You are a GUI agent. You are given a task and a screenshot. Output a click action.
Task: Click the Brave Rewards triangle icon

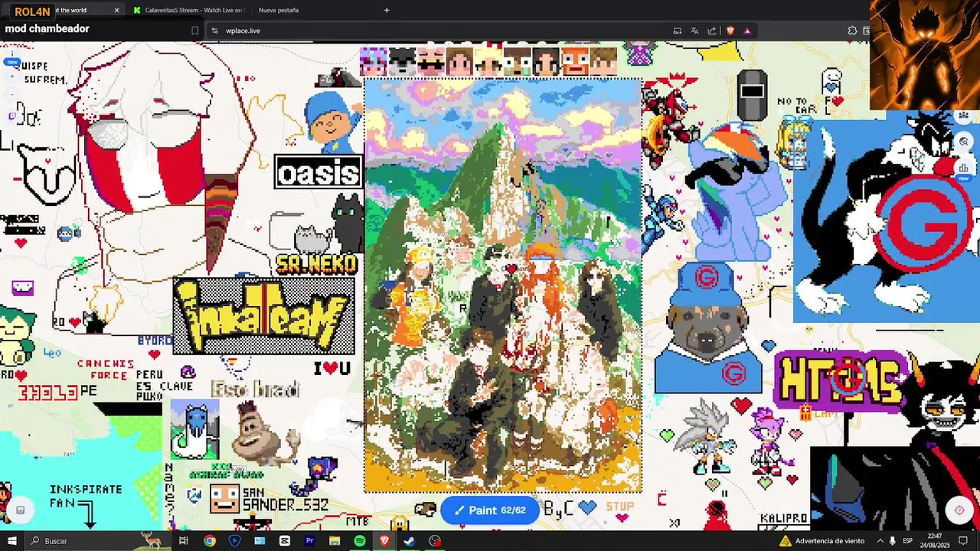pyautogui.click(x=746, y=31)
